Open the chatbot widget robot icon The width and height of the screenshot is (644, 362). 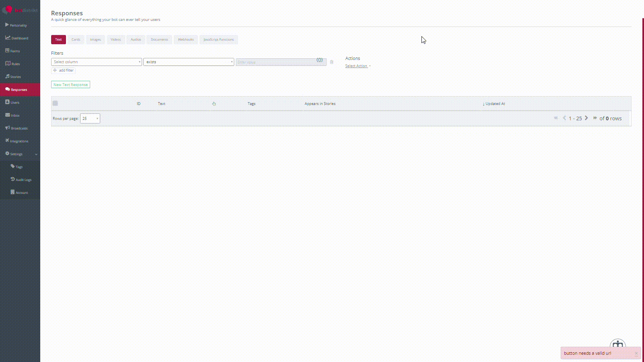click(x=617, y=344)
